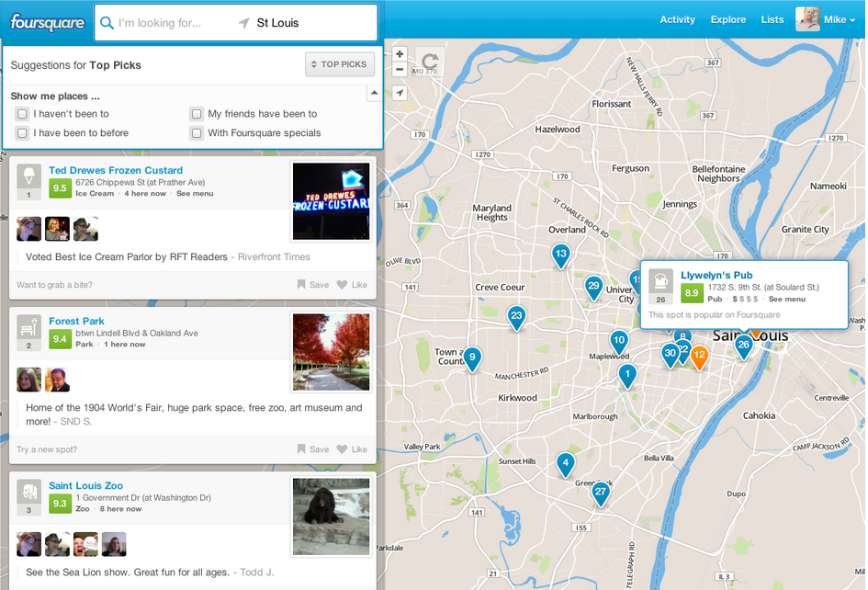Open the Ted Drewes Frozen Custard link

(116, 170)
